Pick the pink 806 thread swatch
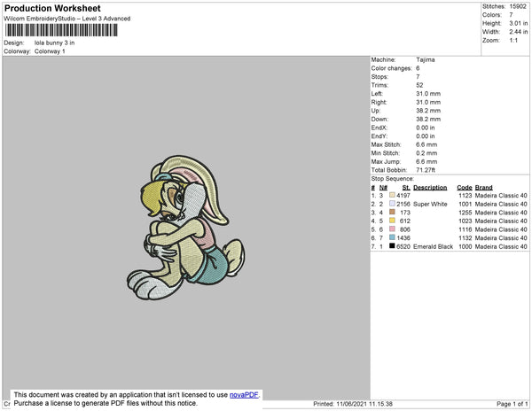The image size is (532, 411). point(392,229)
